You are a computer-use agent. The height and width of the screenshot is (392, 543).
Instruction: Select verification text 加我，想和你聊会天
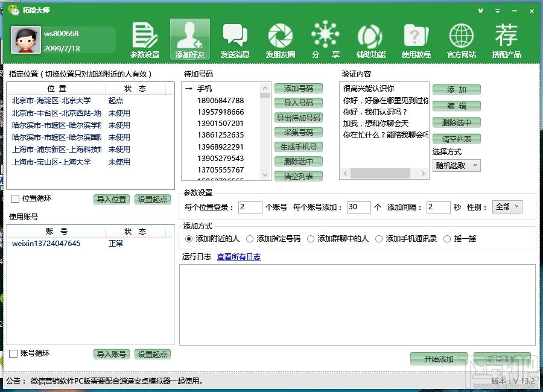pos(376,123)
